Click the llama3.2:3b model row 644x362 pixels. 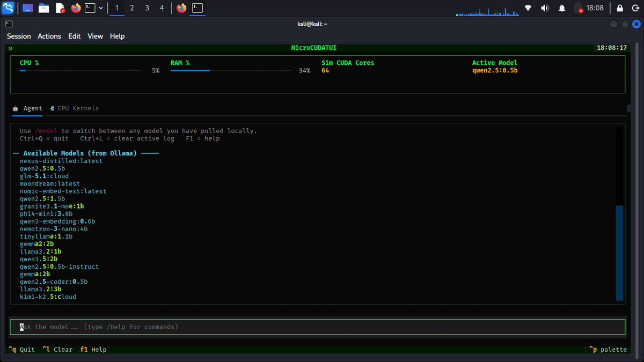41,289
